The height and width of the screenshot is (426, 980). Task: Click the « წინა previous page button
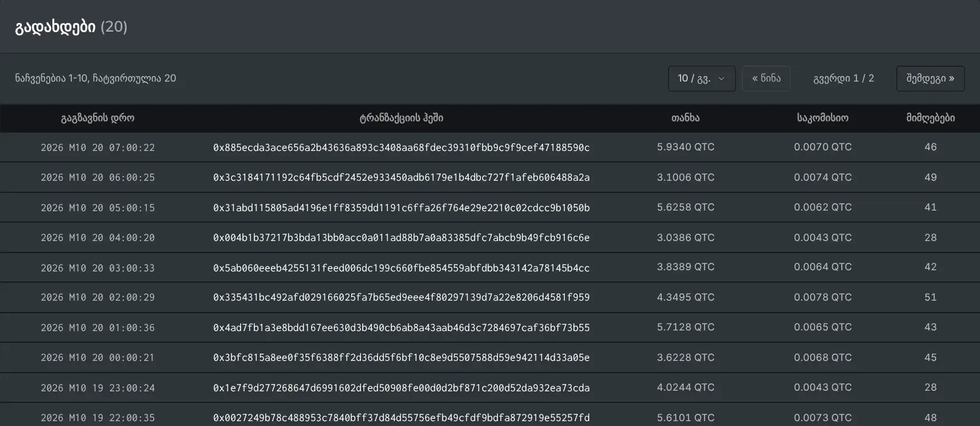tap(766, 79)
